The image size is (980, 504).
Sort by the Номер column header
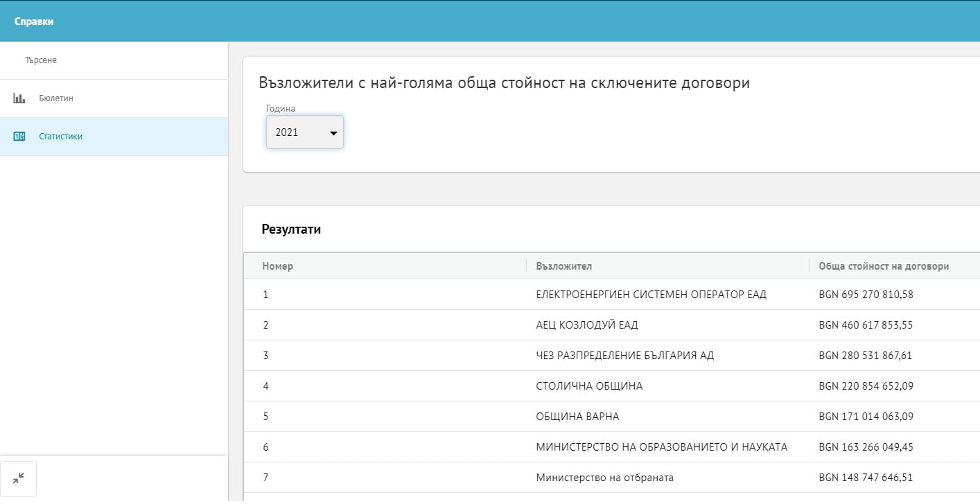278,266
